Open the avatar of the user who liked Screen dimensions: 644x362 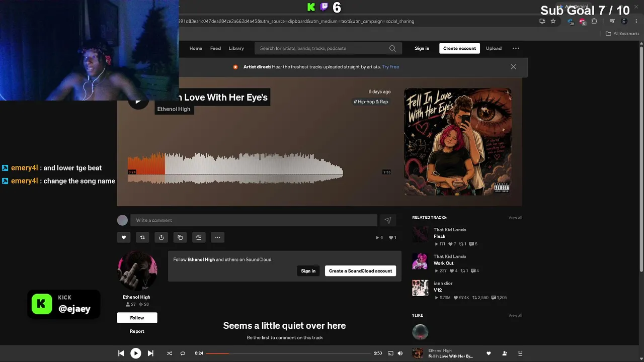tap(420, 332)
